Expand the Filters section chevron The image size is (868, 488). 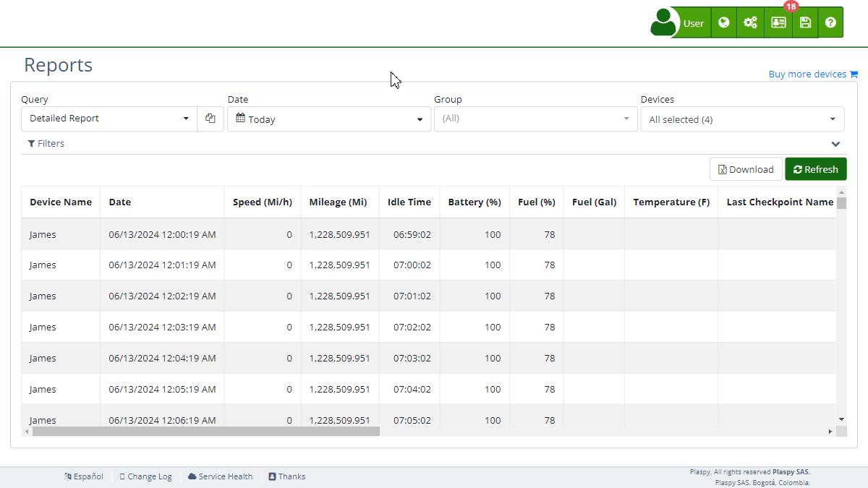click(835, 144)
